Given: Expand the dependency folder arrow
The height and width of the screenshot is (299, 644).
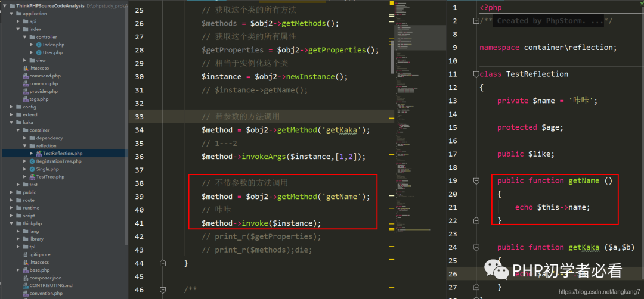Looking at the screenshot, I should (x=25, y=138).
